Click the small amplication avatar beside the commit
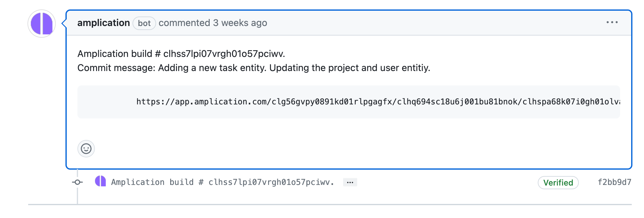The image size is (644, 218). 100,181
